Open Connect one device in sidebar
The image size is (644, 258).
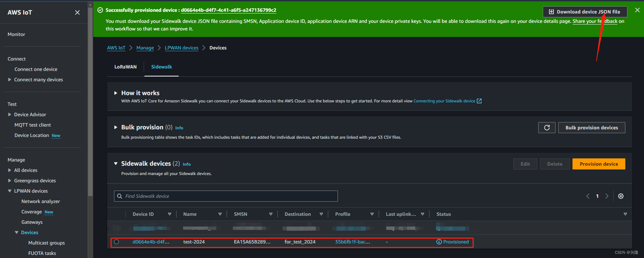(x=36, y=69)
